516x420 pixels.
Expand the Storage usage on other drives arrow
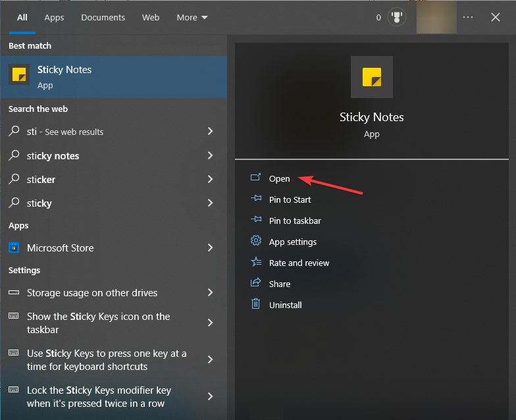211,292
